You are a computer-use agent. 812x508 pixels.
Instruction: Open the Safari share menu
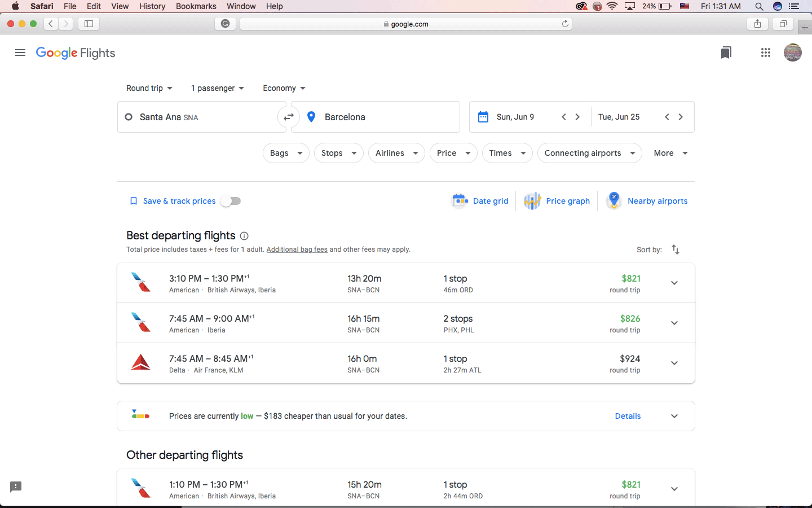click(x=757, y=24)
